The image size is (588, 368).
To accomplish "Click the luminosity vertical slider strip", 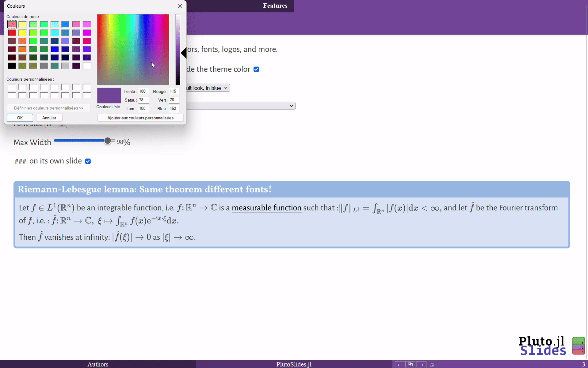I will click(178, 49).
